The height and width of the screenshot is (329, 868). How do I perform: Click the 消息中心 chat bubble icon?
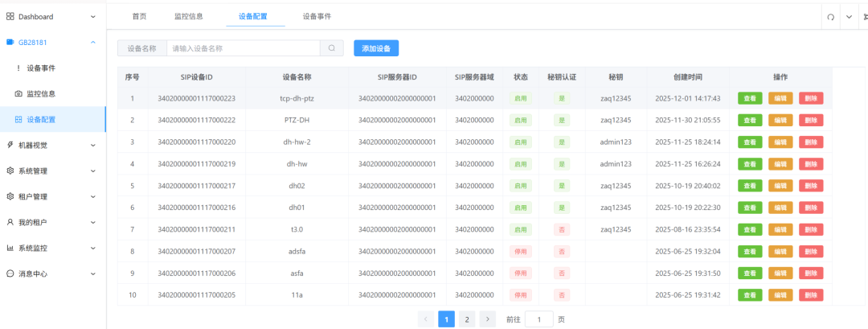pos(10,273)
